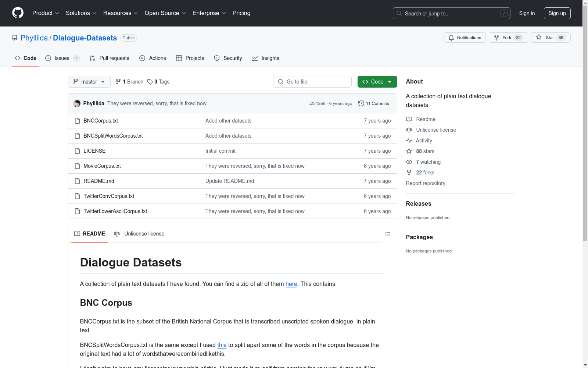Click the eye icon next to 7 watching

pyautogui.click(x=409, y=162)
